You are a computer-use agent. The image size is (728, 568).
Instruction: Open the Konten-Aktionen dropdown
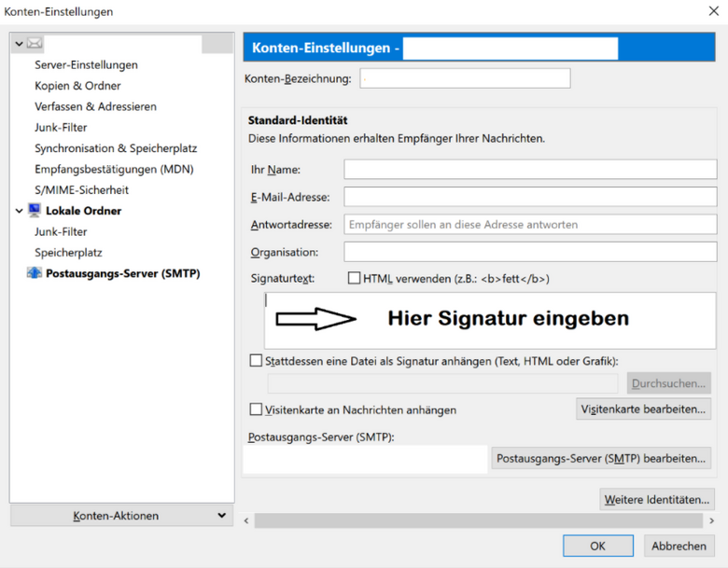click(121, 516)
